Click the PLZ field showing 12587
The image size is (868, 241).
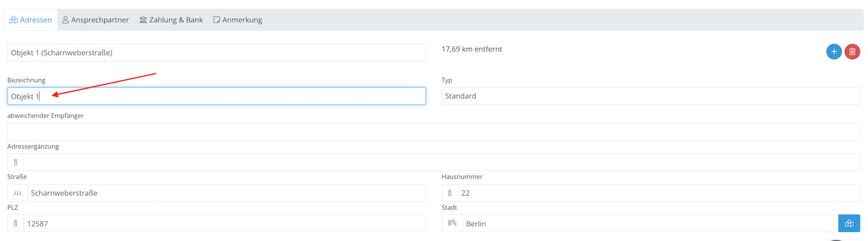point(224,224)
